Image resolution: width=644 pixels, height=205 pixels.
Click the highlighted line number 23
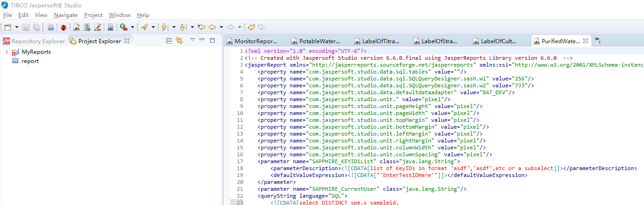pos(240,203)
